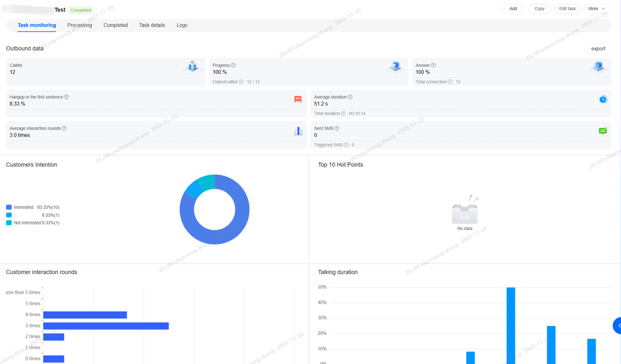Click the red hangup phone icon
Screen dimensions: 621x364
(x=298, y=99)
